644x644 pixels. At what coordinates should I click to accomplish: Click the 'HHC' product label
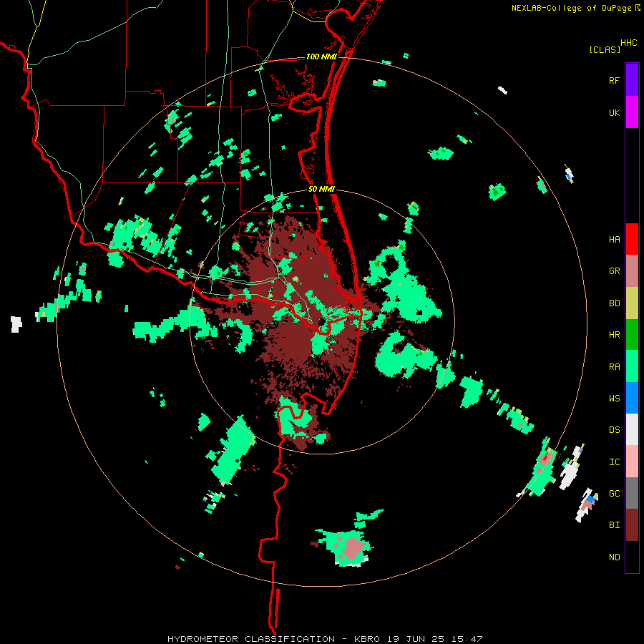[628, 43]
